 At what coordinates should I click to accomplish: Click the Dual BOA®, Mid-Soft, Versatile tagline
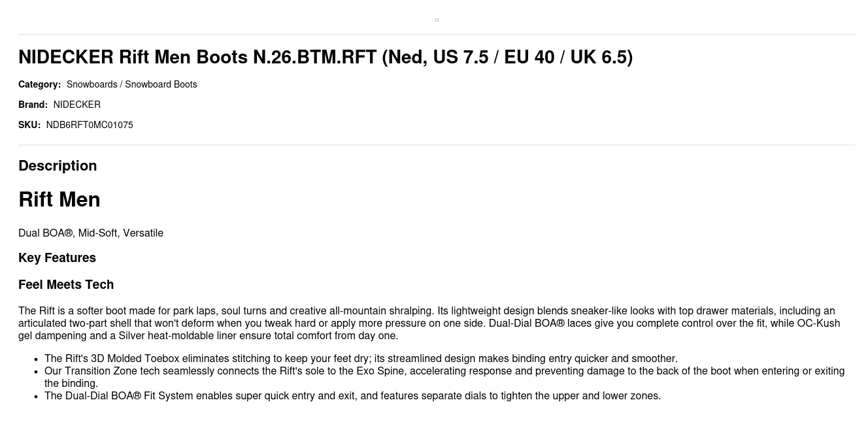pyautogui.click(x=91, y=233)
